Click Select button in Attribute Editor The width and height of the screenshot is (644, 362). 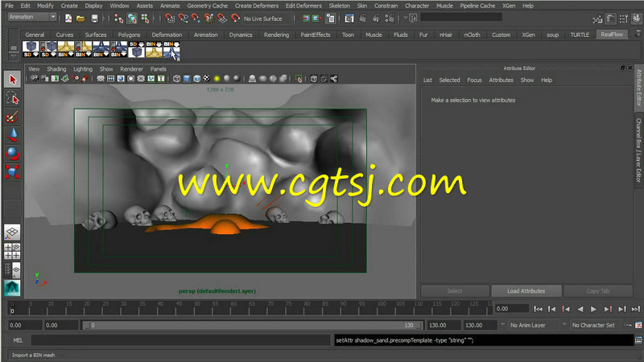[x=455, y=291]
